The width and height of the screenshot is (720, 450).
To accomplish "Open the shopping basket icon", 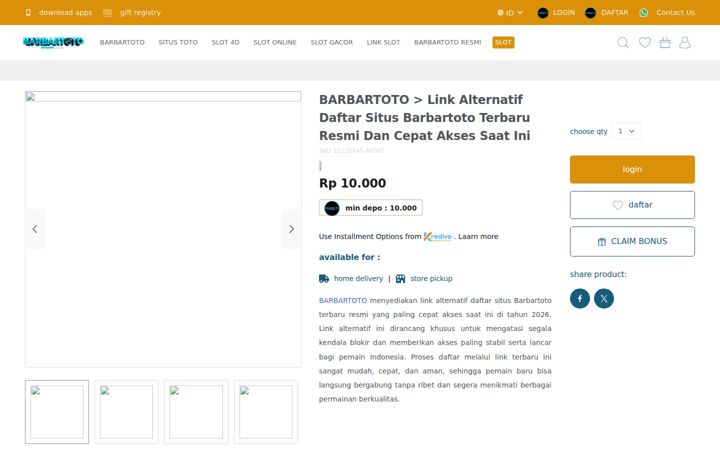I will click(x=665, y=43).
